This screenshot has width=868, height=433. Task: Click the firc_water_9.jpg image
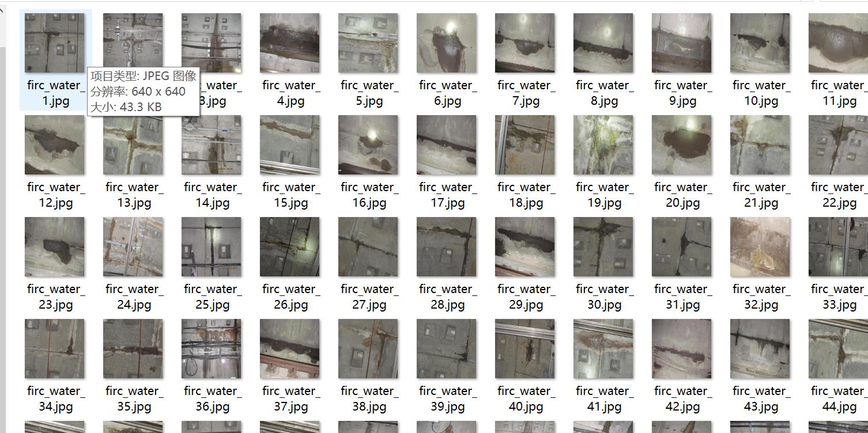pyautogui.click(x=682, y=43)
